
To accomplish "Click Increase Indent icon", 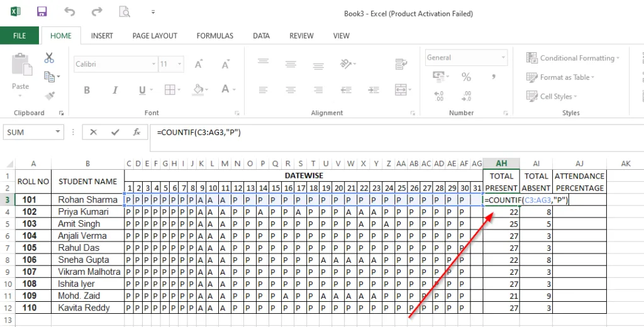I will click(x=374, y=89).
